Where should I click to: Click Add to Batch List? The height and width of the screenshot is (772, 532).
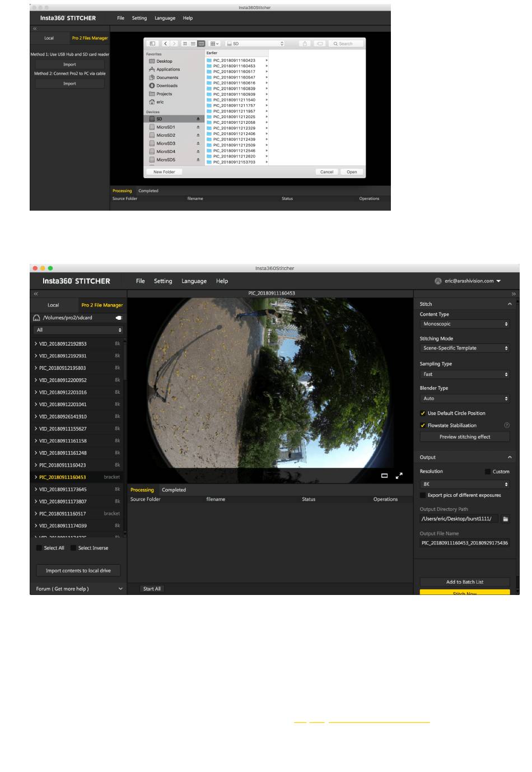point(465,582)
